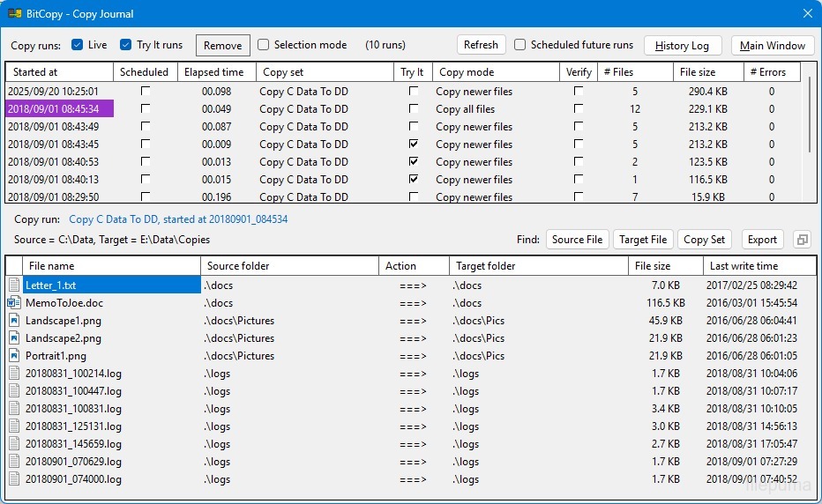Click the Portrait1.png image file icon

[x=14, y=356]
